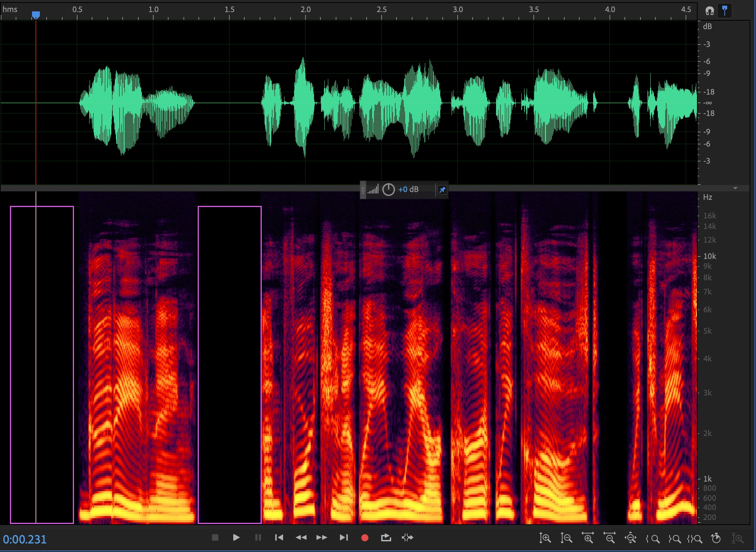The height and width of the screenshot is (552, 756).
Task: Toggle Skip Selection button
Action: click(x=408, y=537)
